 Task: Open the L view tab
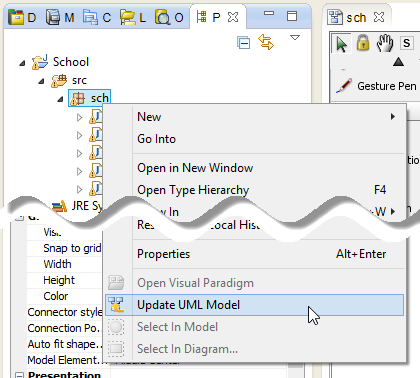[133, 17]
